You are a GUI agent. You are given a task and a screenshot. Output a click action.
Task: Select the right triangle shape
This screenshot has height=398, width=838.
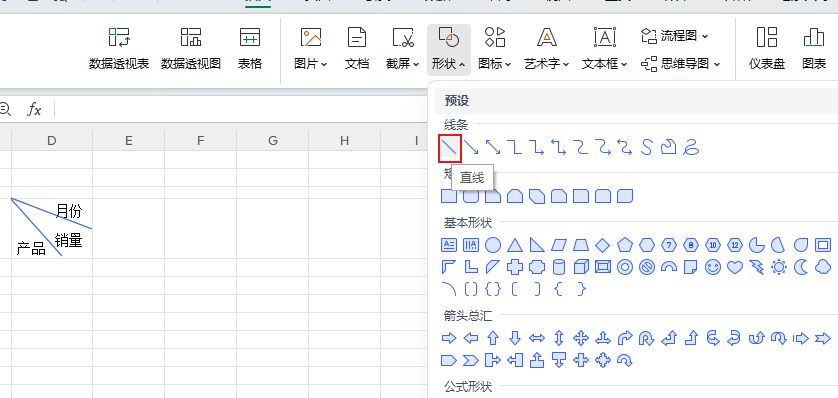point(537,245)
